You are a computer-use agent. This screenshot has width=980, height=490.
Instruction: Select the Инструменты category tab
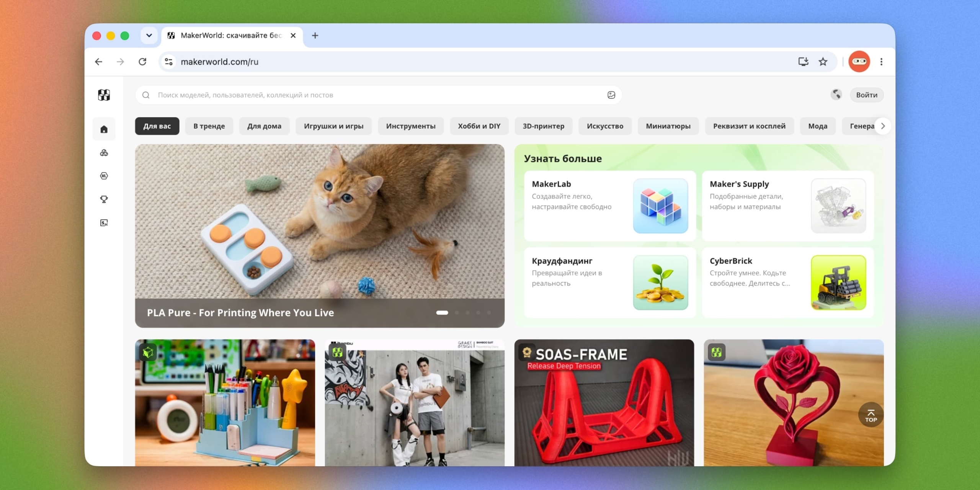[x=411, y=126]
